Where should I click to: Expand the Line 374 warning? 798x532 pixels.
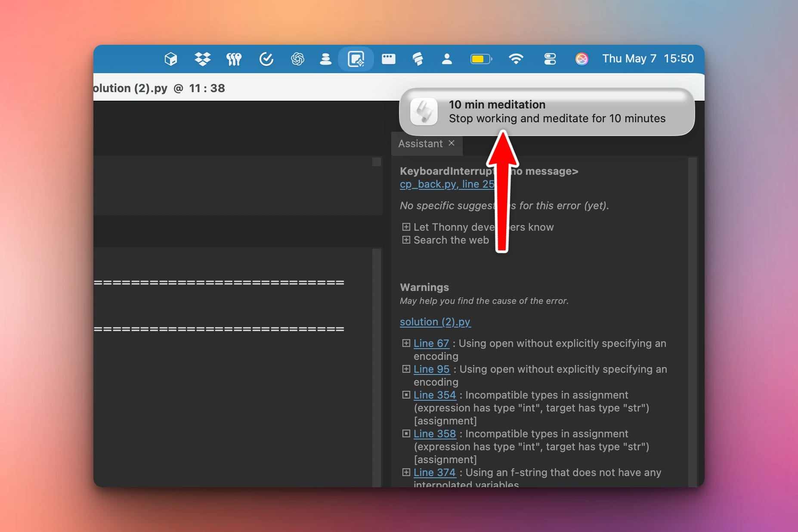click(406, 472)
